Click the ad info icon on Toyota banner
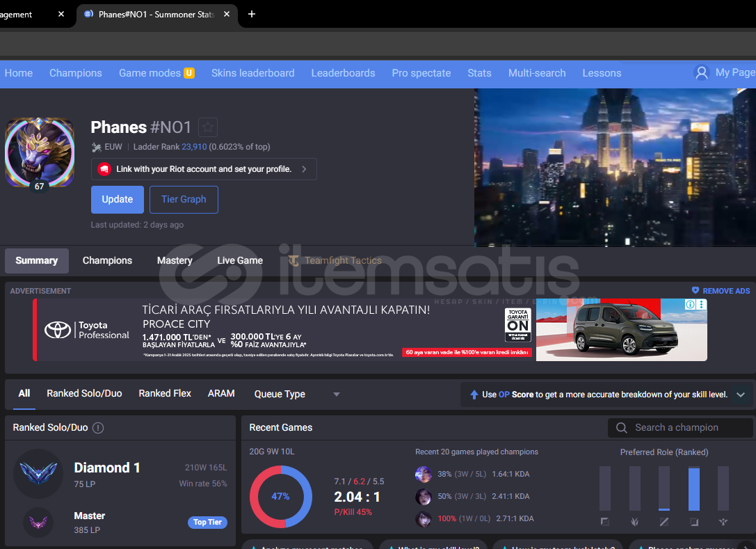 [x=691, y=305]
